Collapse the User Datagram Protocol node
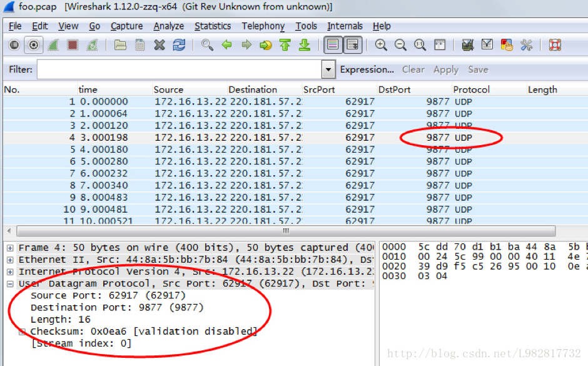The height and width of the screenshot is (366, 588). point(10,284)
